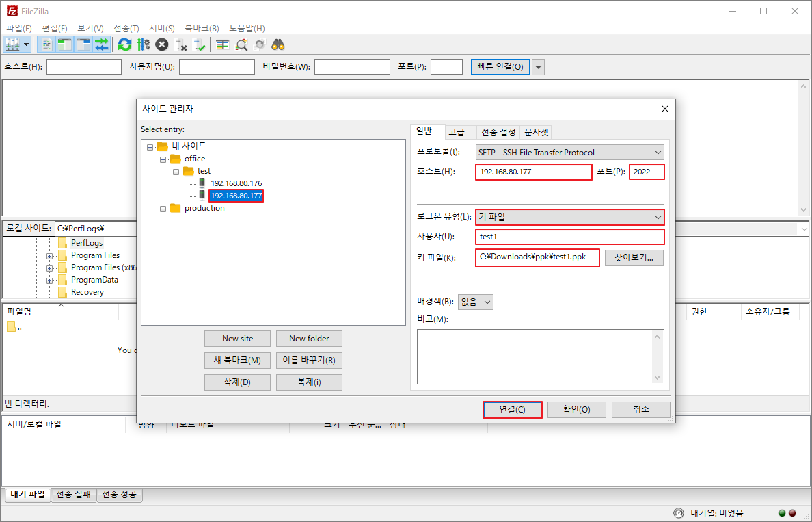Switch to the 문자셋 tab
This screenshot has height=522, width=812.
coord(536,132)
